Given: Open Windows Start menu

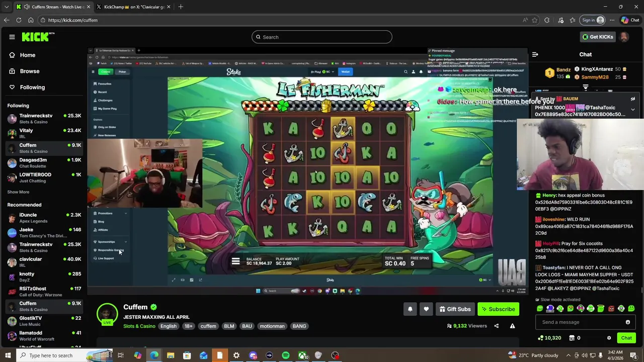Looking at the screenshot, I should click(x=8, y=355).
